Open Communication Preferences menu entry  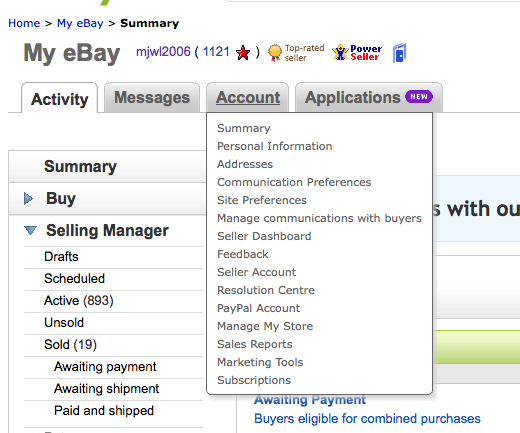[294, 182]
